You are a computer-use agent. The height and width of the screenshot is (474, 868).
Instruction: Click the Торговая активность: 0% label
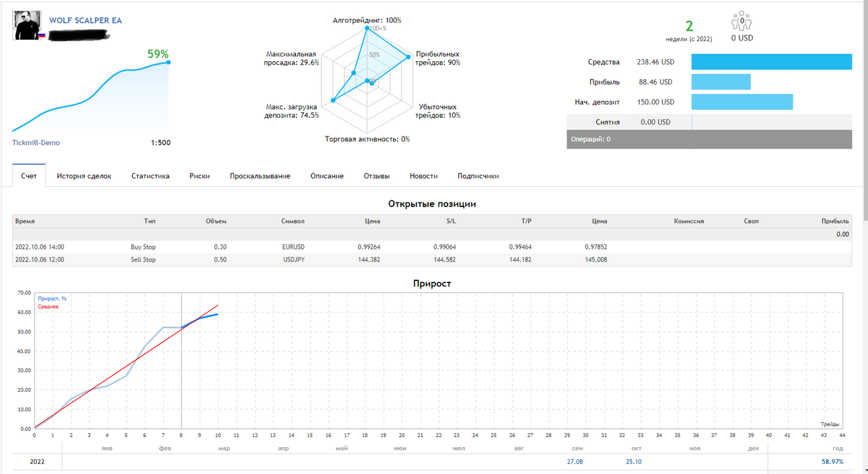click(367, 139)
